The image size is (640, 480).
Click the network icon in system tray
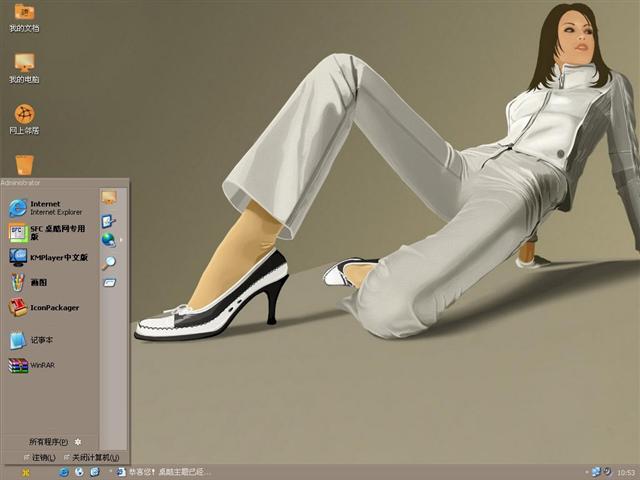point(597,472)
